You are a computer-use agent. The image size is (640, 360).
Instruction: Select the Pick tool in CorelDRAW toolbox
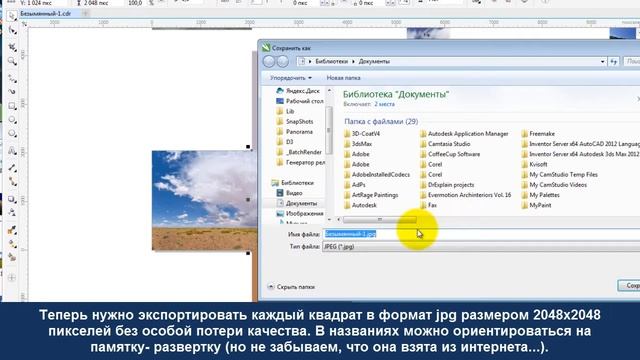(x=12, y=16)
